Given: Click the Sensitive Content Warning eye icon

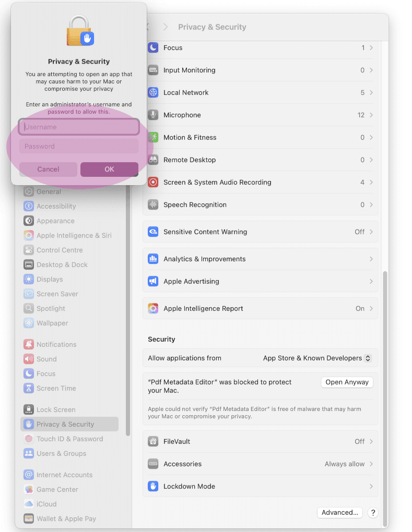Looking at the screenshot, I should (153, 232).
